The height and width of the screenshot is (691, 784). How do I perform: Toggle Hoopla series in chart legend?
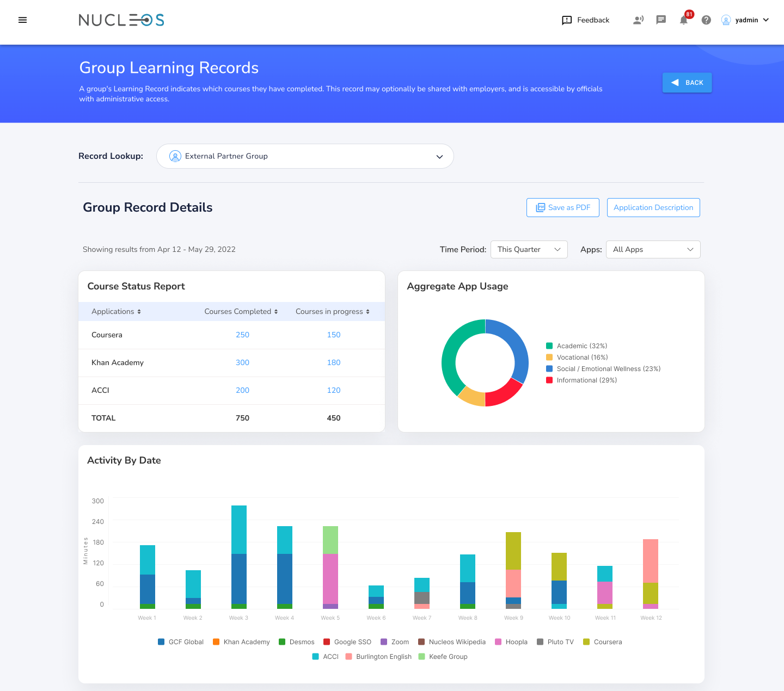511,642
